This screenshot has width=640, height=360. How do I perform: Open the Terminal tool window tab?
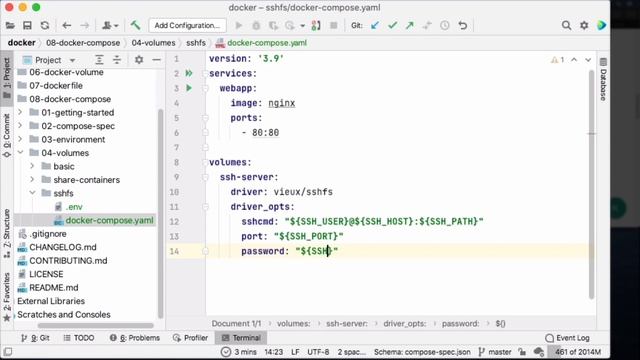(x=241, y=338)
